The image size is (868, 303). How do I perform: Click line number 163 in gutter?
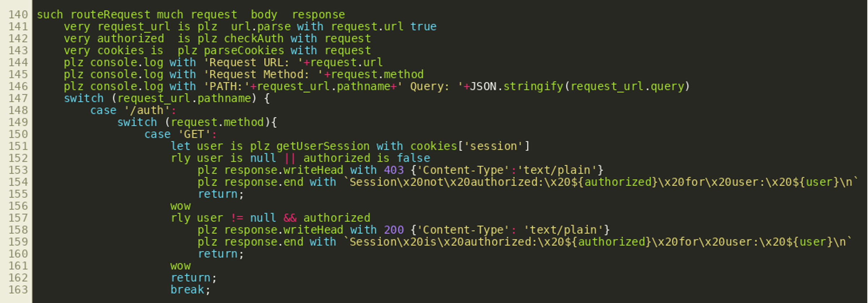pyautogui.click(x=18, y=290)
